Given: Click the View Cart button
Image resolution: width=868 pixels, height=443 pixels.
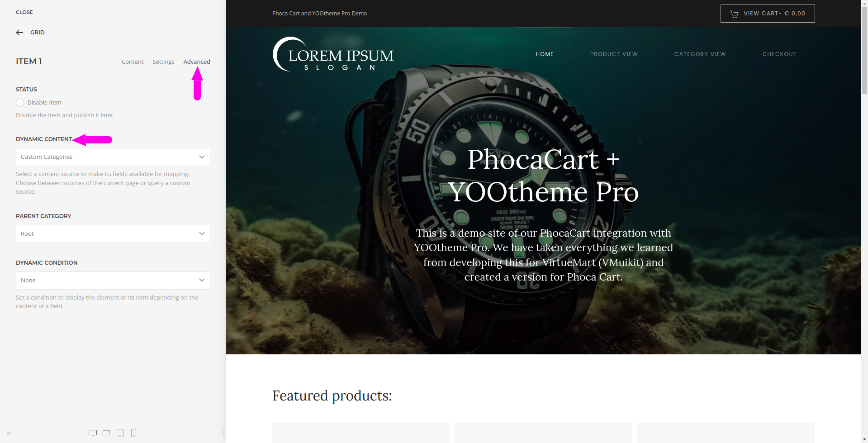Looking at the screenshot, I should pos(768,14).
